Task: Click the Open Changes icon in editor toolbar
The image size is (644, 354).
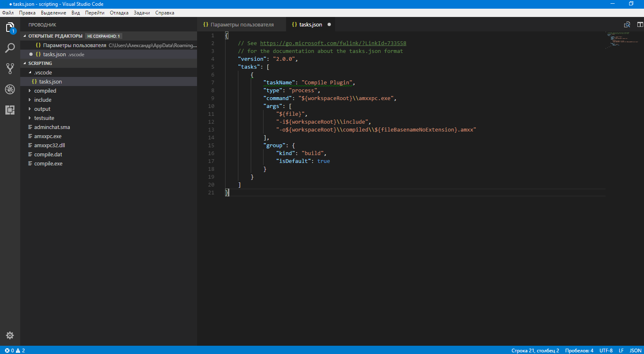Action: 627,24
